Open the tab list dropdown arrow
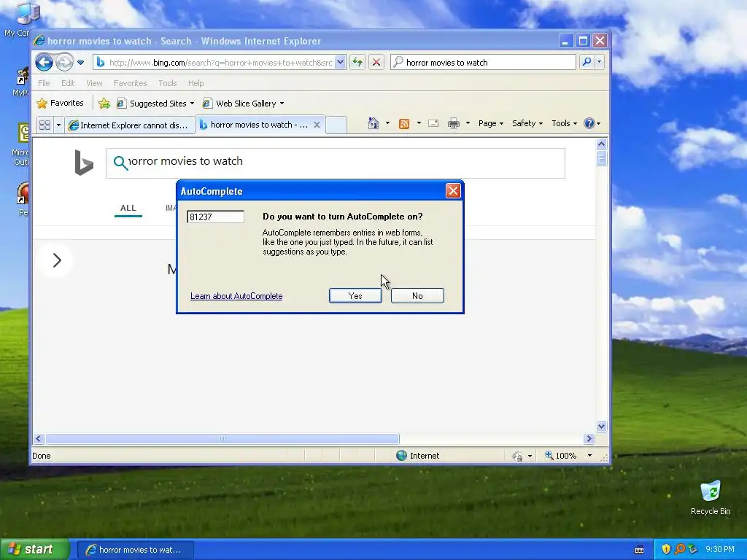The width and height of the screenshot is (747, 560). (x=58, y=125)
